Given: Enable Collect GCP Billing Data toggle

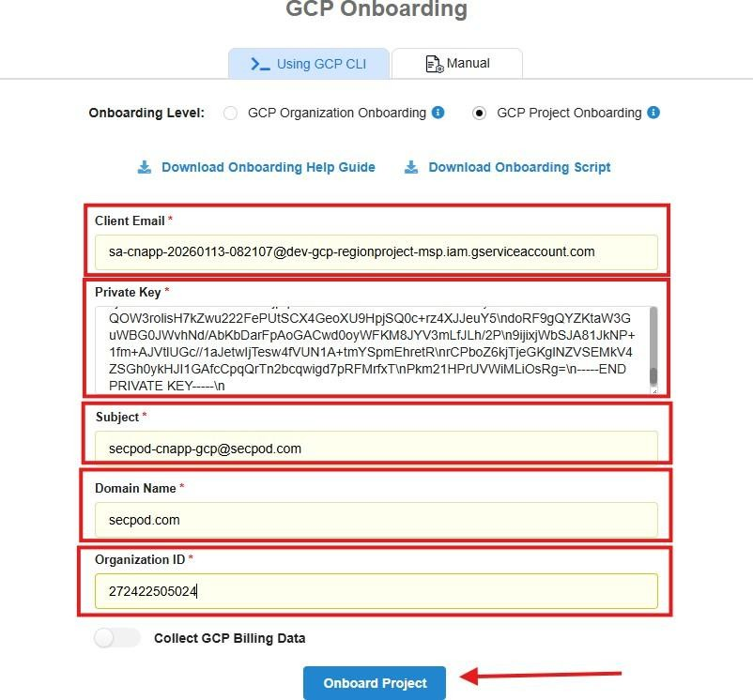Looking at the screenshot, I should coord(116,638).
